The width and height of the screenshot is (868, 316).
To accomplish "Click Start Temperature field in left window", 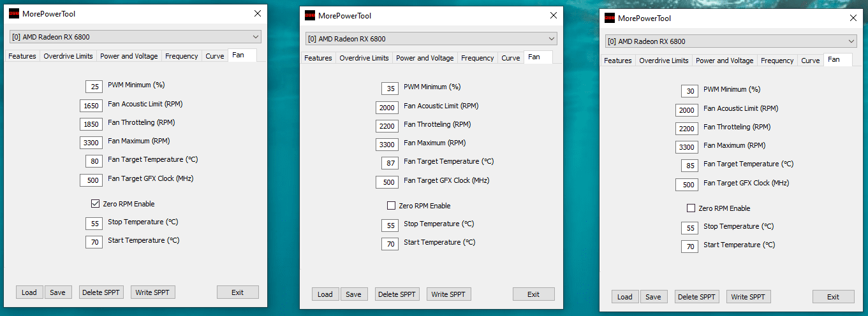I will 94,241.
